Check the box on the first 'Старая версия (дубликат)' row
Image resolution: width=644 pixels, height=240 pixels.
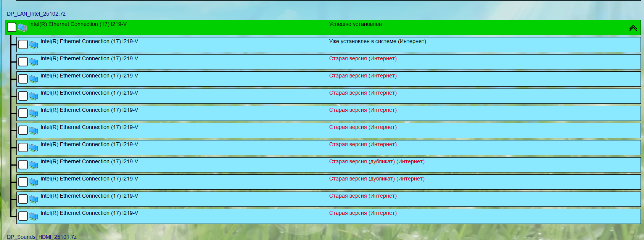[23, 165]
